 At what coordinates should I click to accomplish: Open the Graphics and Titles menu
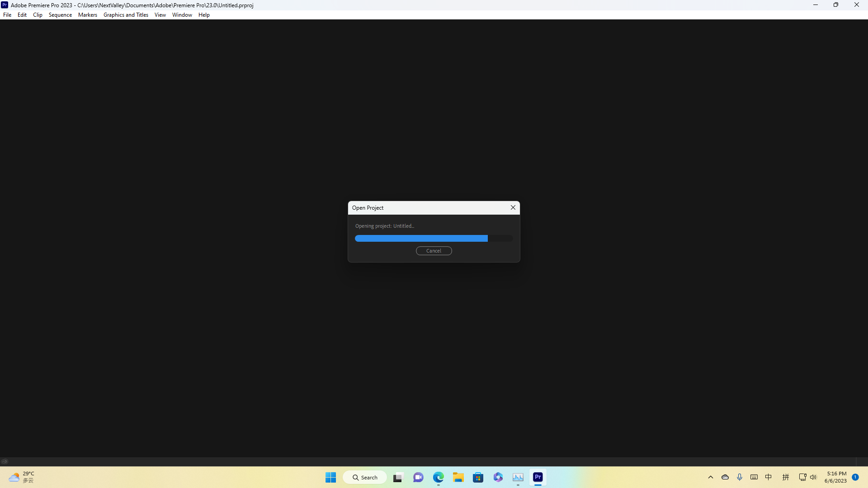tap(126, 15)
